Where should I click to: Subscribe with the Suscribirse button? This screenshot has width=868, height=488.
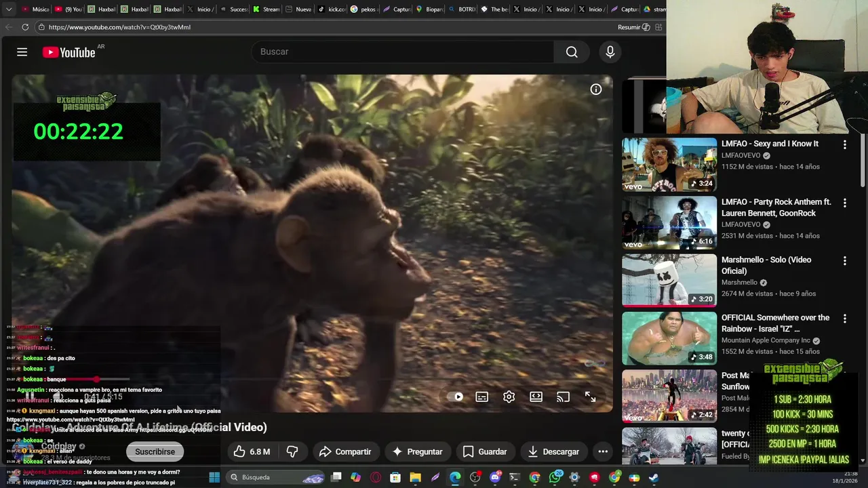pyautogui.click(x=155, y=451)
